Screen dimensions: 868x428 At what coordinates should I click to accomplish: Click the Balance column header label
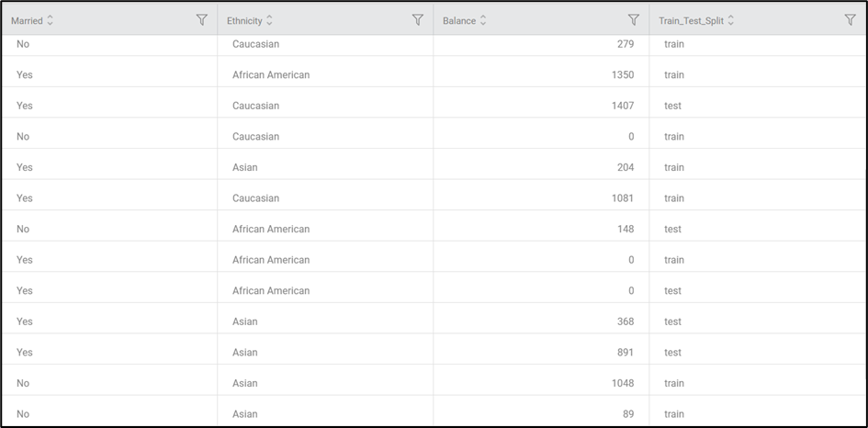click(x=459, y=20)
